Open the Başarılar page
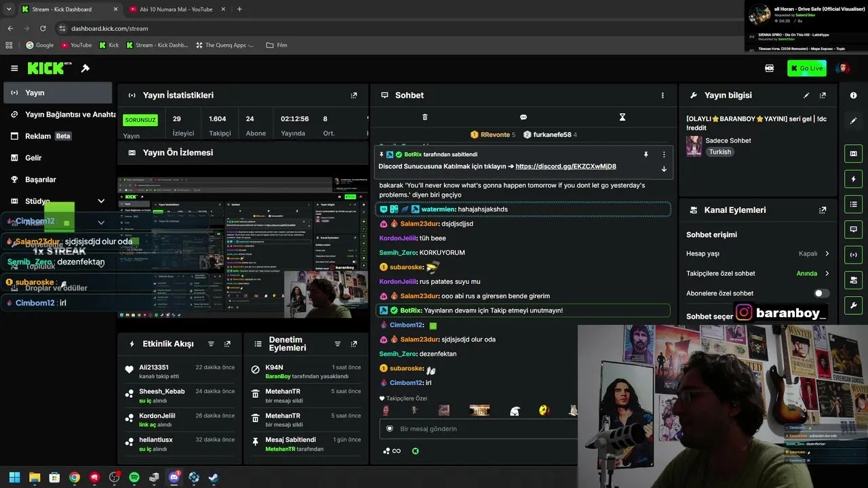The height and width of the screenshot is (488, 868). [x=58, y=180]
